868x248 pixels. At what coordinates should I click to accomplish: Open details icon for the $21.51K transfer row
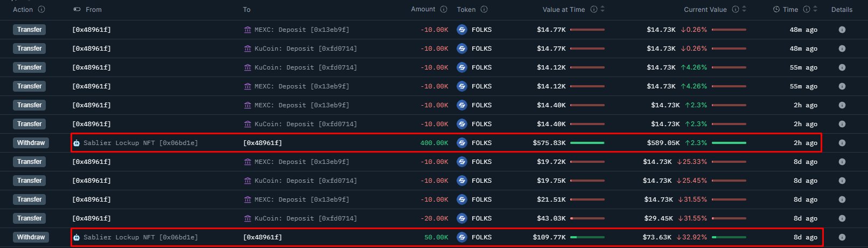pos(842,199)
